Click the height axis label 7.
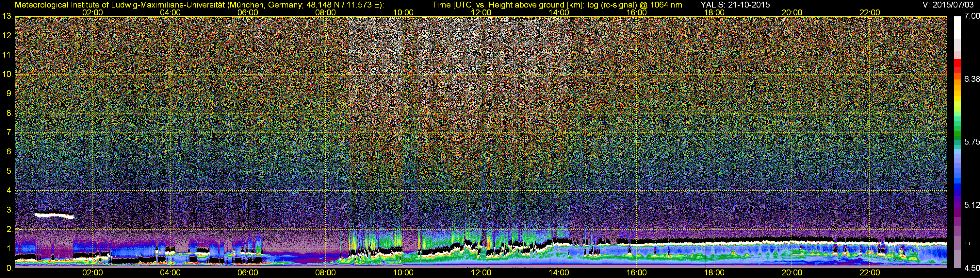Viewport: 980px width, 278px height. click(9, 132)
